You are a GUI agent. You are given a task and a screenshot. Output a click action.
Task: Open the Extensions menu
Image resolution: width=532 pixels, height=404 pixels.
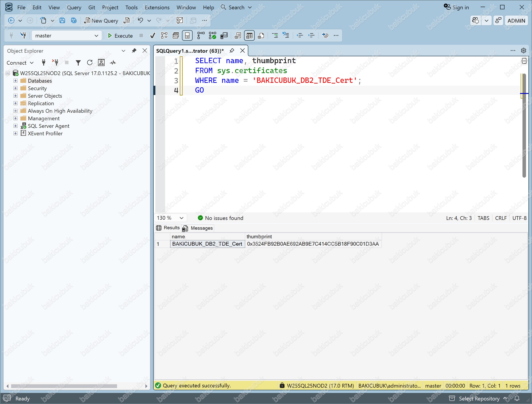[x=157, y=8]
